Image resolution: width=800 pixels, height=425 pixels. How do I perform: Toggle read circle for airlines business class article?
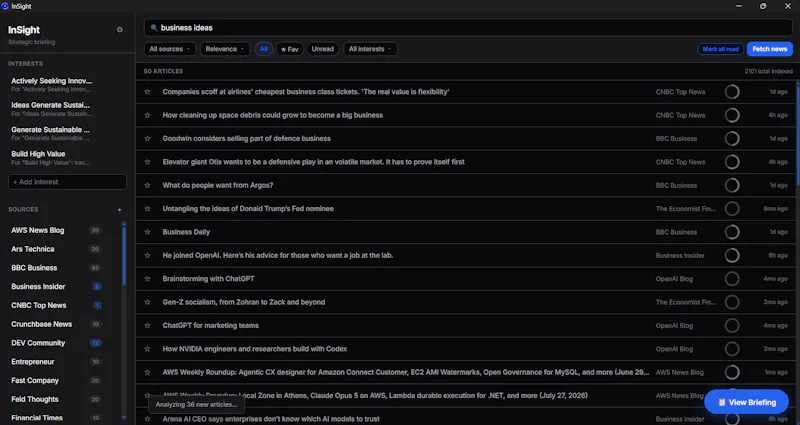(732, 92)
